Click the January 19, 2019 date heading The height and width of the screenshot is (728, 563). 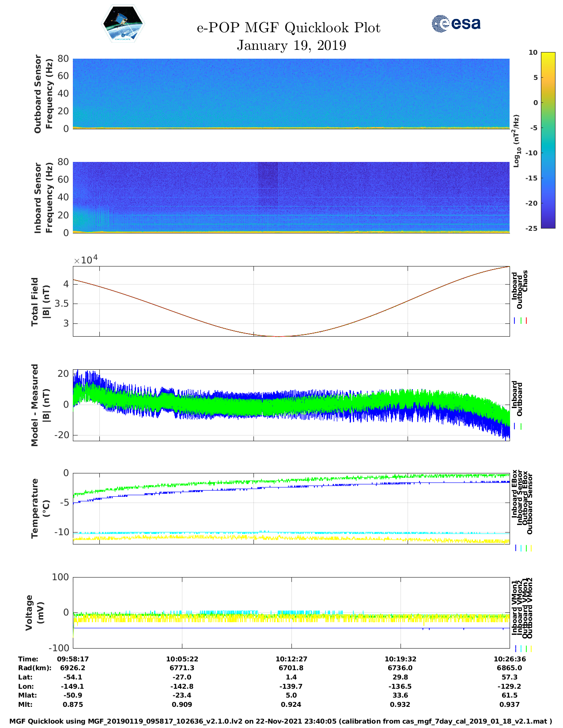[291, 45]
